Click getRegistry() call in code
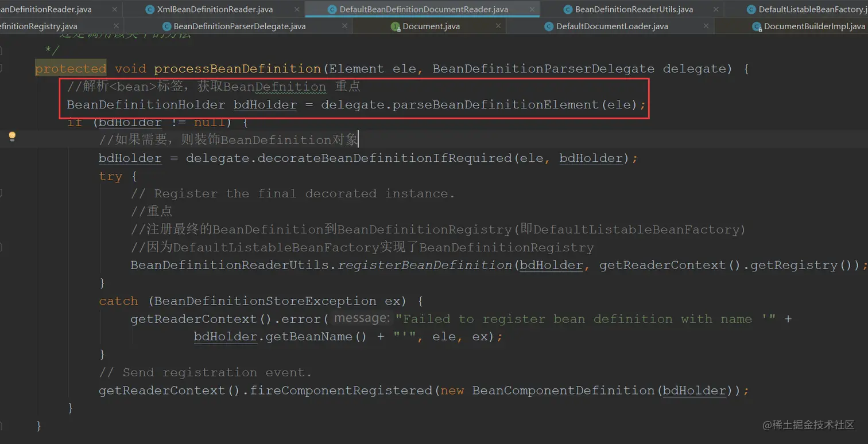The image size is (868, 444). [798, 265]
